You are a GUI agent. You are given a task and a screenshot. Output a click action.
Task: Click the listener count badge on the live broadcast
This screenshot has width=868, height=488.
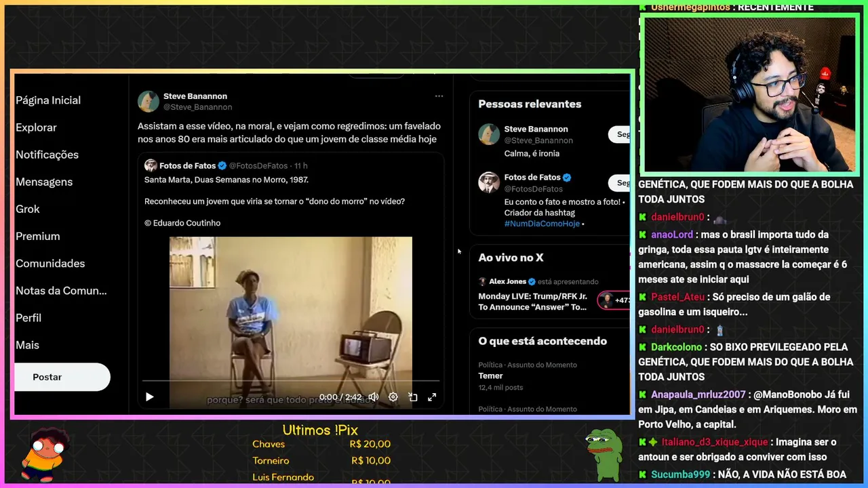(614, 300)
